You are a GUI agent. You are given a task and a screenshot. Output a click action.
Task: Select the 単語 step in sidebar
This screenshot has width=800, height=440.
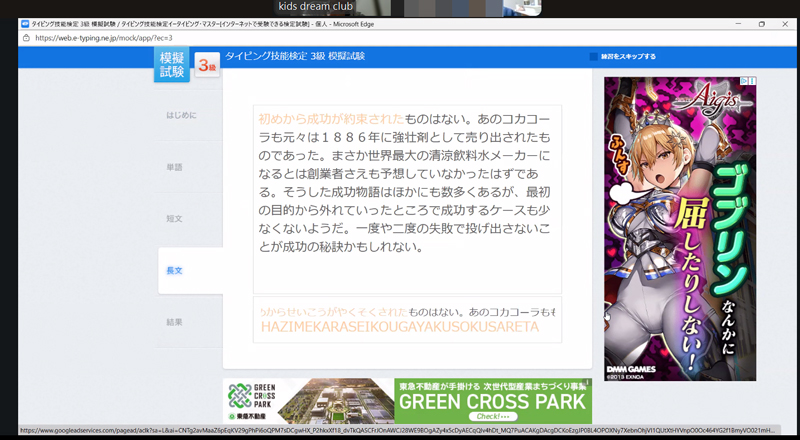click(174, 167)
